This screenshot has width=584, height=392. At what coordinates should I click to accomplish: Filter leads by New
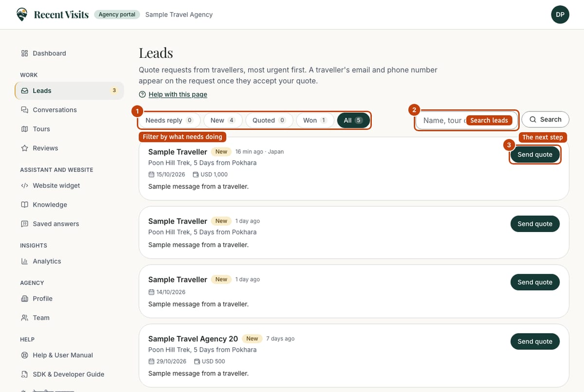pyautogui.click(x=223, y=120)
